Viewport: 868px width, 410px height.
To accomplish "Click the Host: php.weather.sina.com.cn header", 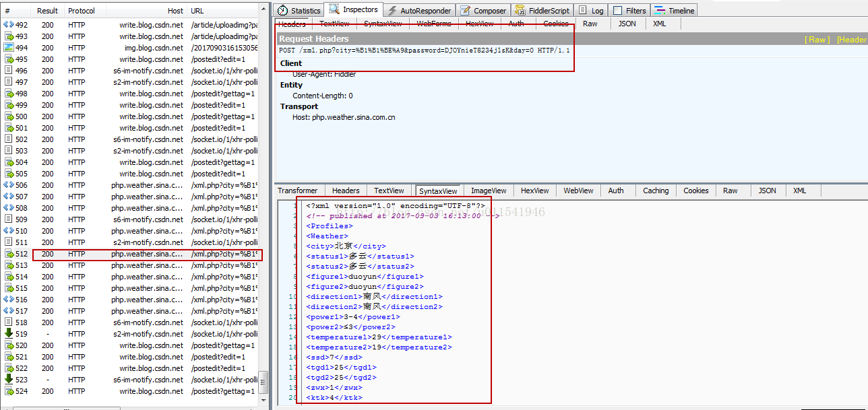I will [x=344, y=117].
